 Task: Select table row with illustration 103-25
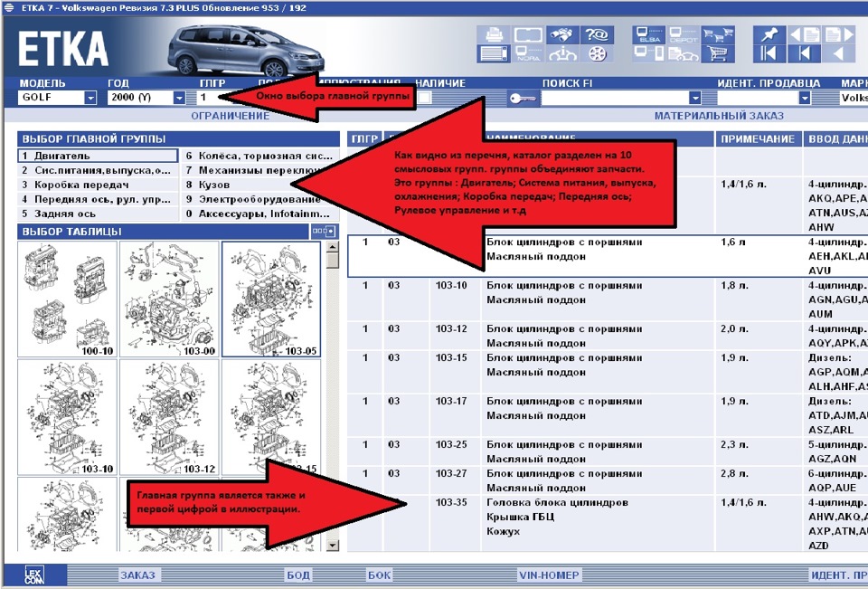click(x=608, y=451)
